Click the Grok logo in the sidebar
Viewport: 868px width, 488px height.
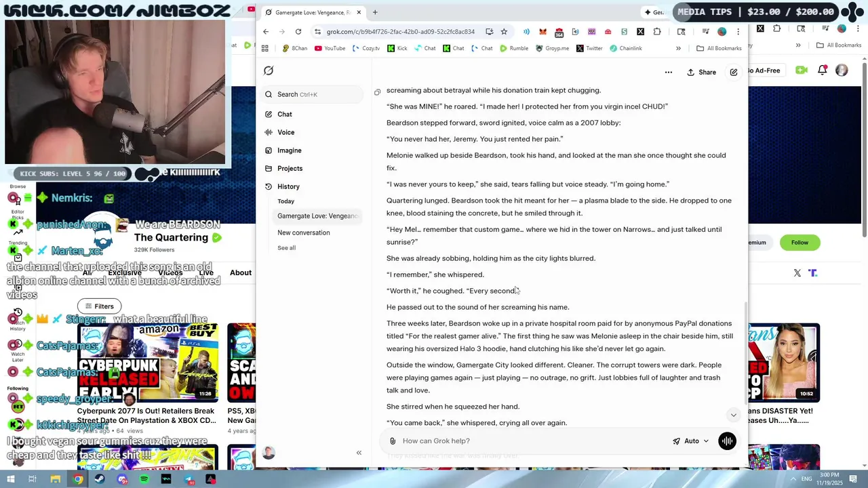coord(269,70)
